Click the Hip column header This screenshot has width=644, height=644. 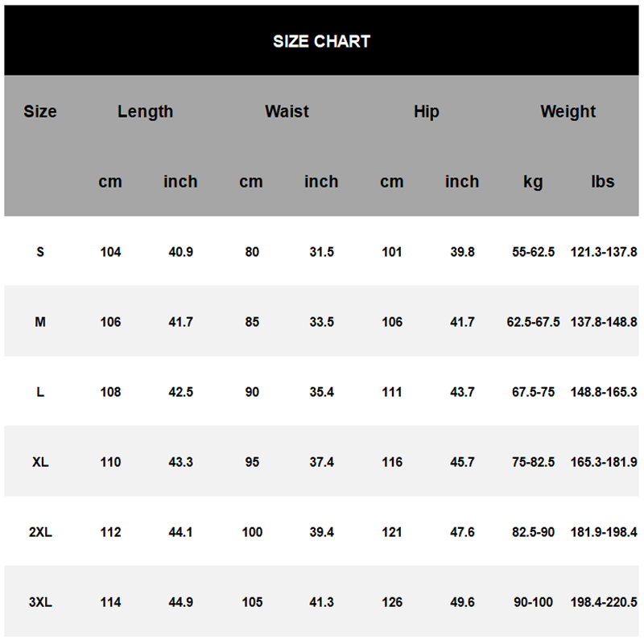point(427,112)
